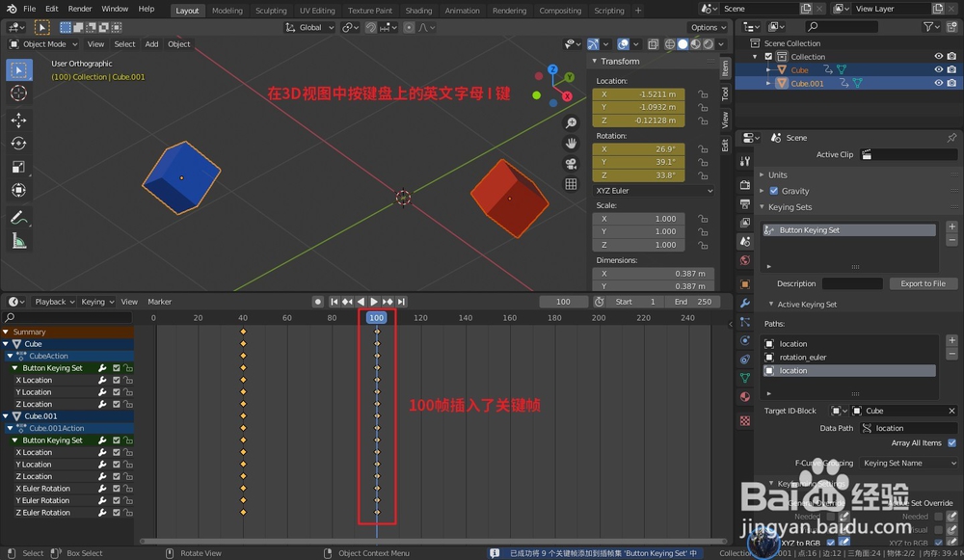This screenshot has width=964, height=560.
Task: Open the Tool properties tab icon
Action: pyautogui.click(x=745, y=161)
